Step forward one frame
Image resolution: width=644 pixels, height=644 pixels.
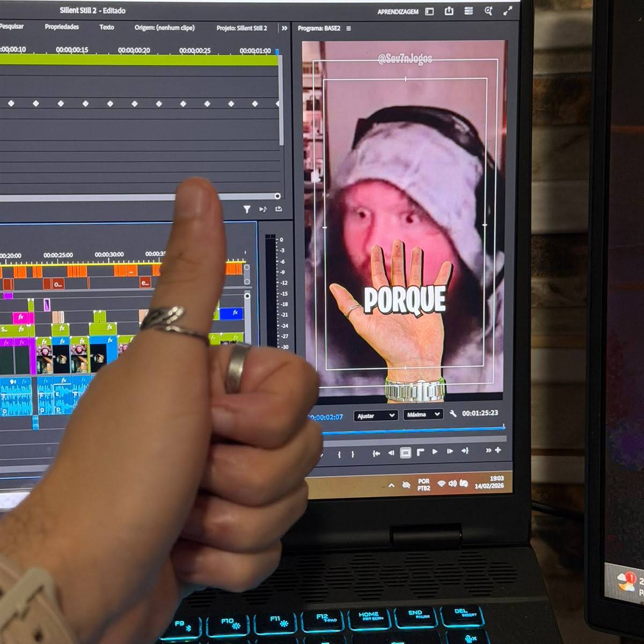[450, 451]
